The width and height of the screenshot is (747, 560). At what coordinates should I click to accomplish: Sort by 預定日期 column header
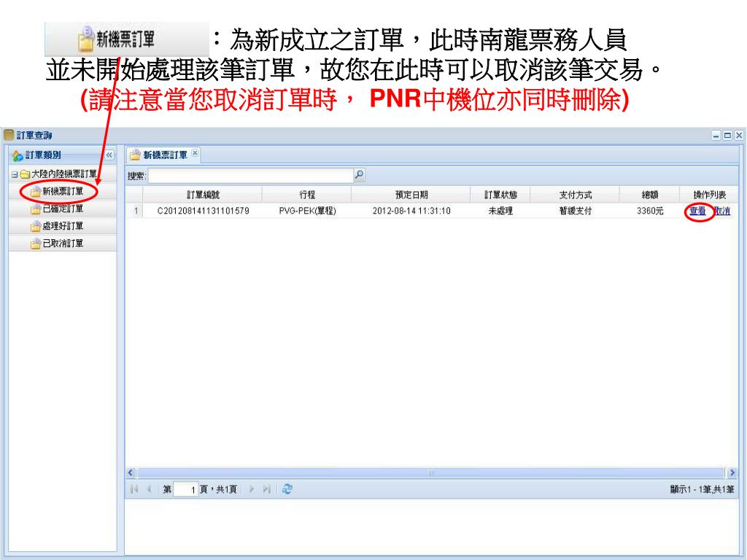pyautogui.click(x=411, y=195)
